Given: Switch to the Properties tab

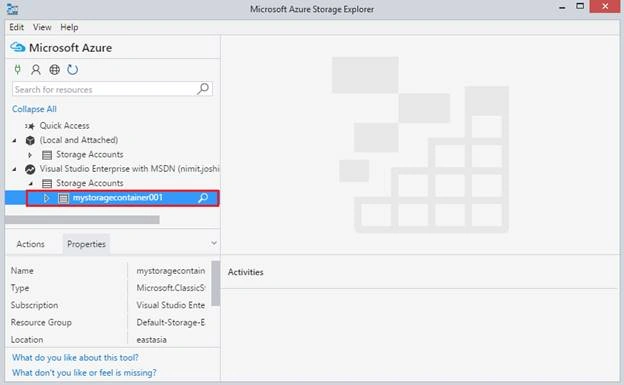Looking at the screenshot, I should pyautogui.click(x=86, y=244).
